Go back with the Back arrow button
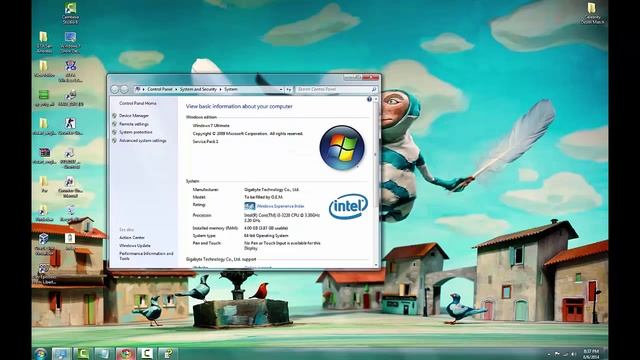 click(115, 89)
